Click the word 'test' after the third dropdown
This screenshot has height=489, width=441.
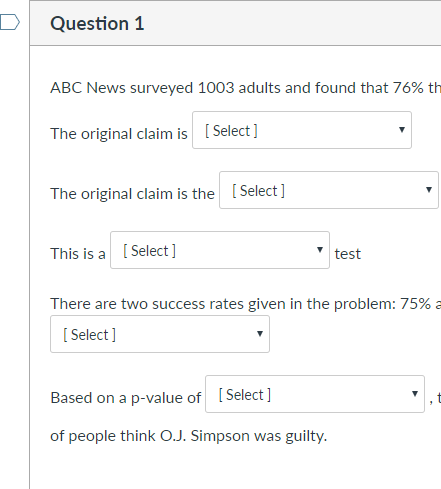[348, 254]
